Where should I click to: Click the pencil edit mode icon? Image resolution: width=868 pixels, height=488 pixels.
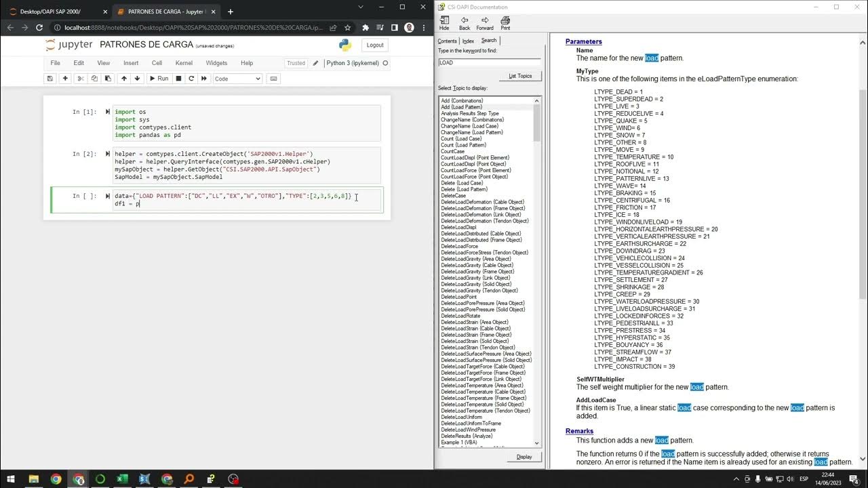(315, 63)
